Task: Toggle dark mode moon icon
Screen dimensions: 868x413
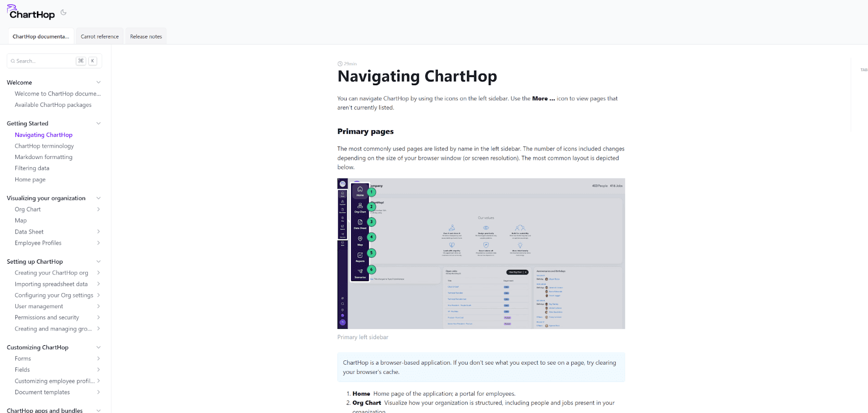Action: [x=63, y=12]
